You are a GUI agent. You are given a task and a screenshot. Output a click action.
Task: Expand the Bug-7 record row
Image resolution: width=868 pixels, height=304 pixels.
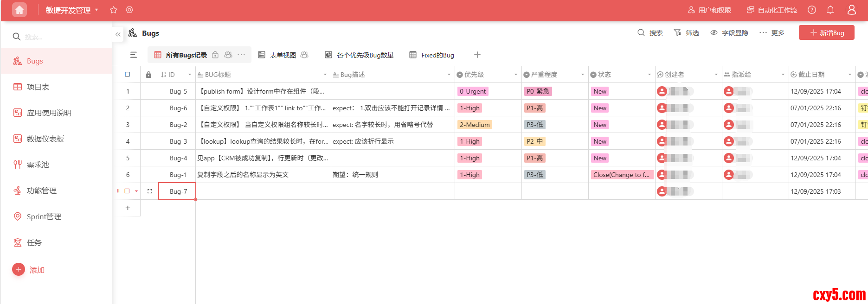[x=150, y=191]
